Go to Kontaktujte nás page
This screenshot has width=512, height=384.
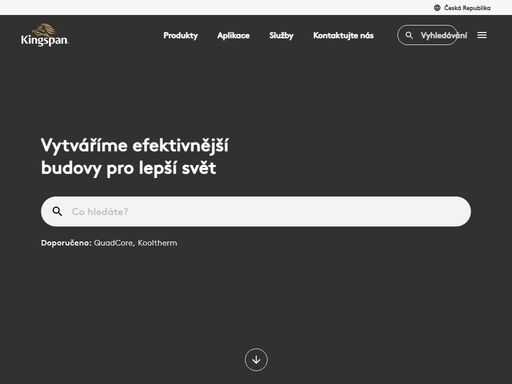[343, 35]
